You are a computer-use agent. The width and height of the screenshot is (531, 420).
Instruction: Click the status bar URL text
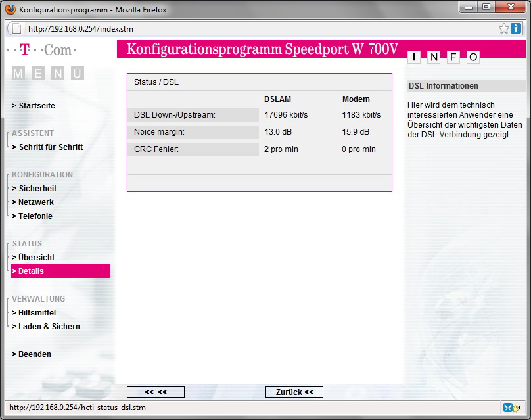78,408
